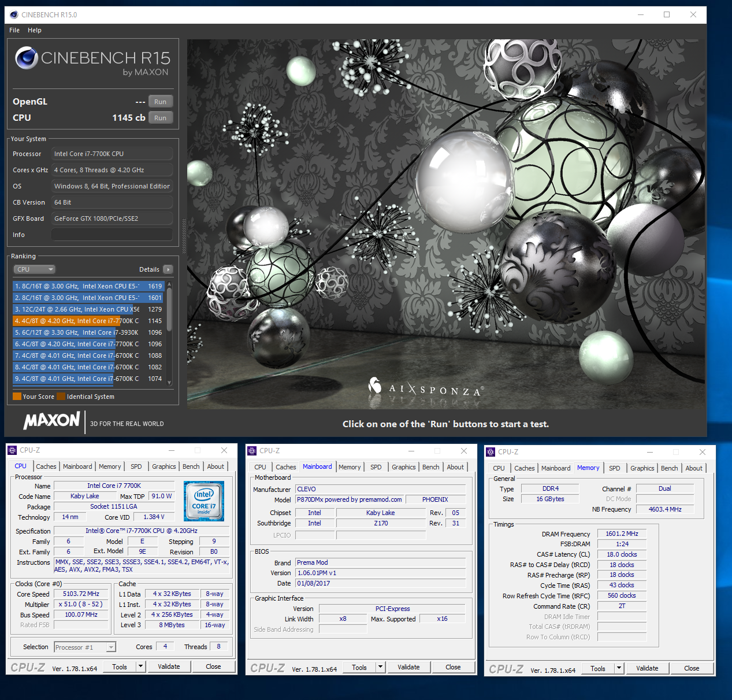Click the GFX Board field GeForce GTX 1080
This screenshot has height=700, width=732.
pyautogui.click(x=112, y=218)
